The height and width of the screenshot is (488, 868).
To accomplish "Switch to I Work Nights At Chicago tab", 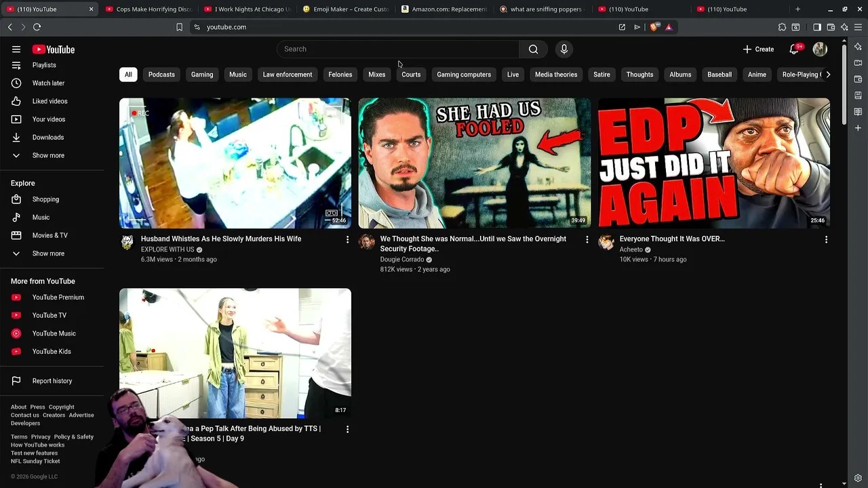I will [x=247, y=9].
